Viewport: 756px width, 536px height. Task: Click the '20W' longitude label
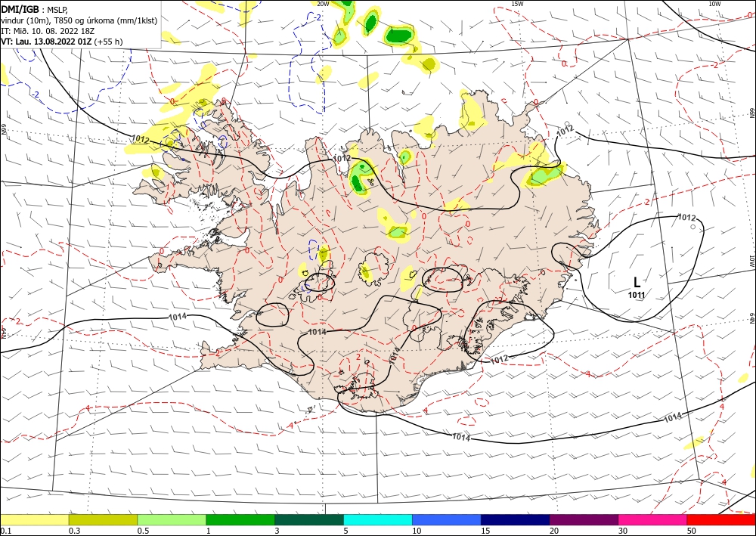click(323, 4)
